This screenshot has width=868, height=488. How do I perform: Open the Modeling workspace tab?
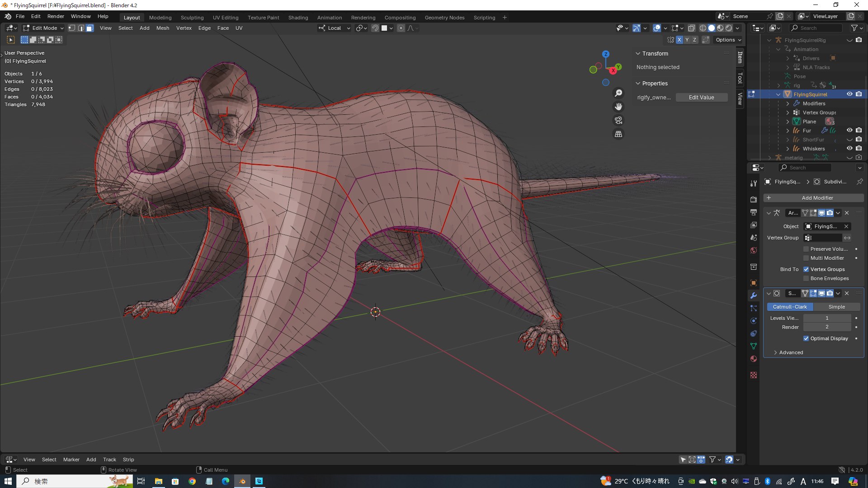click(x=160, y=18)
